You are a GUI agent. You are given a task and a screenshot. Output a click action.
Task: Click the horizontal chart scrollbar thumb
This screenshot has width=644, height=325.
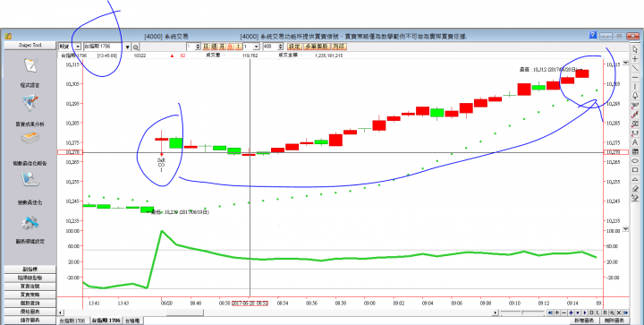click(x=185, y=312)
